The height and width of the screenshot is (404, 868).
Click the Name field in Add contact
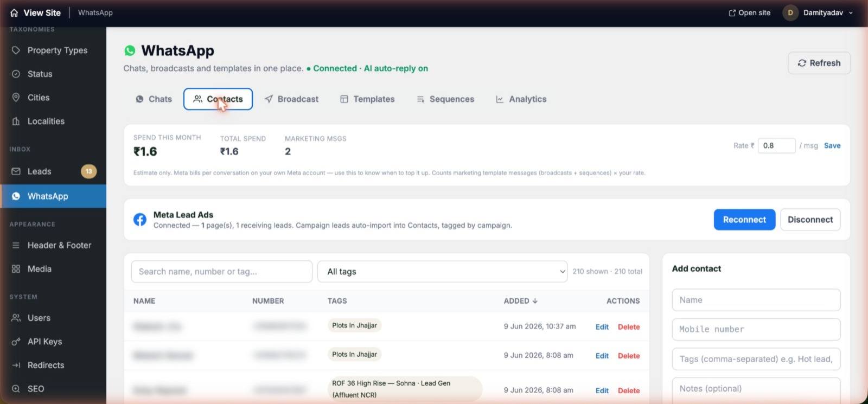pos(756,300)
